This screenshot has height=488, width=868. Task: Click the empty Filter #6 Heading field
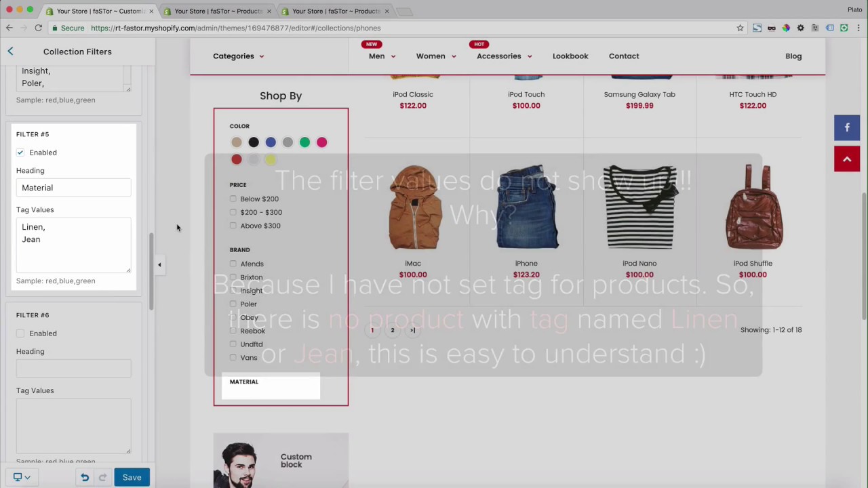pos(73,369)
